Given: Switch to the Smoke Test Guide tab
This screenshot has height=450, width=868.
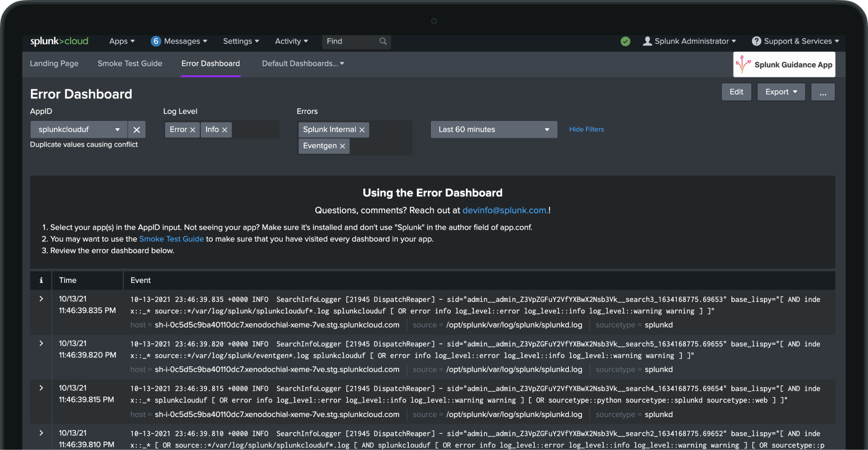Looking at the screenshot, I should click(x=130, y=64).
